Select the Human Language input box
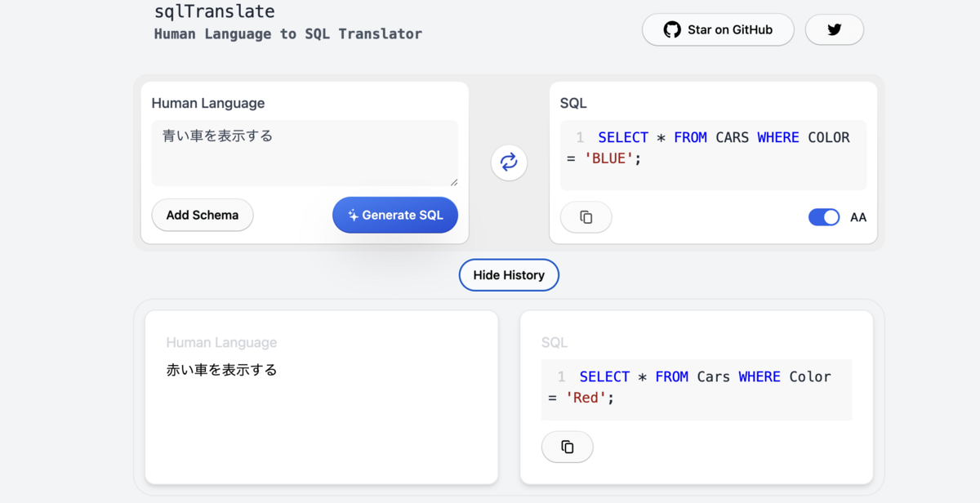The width and height of the screenshot is (980, 503). pyautogui.click(x=305, y=154)
